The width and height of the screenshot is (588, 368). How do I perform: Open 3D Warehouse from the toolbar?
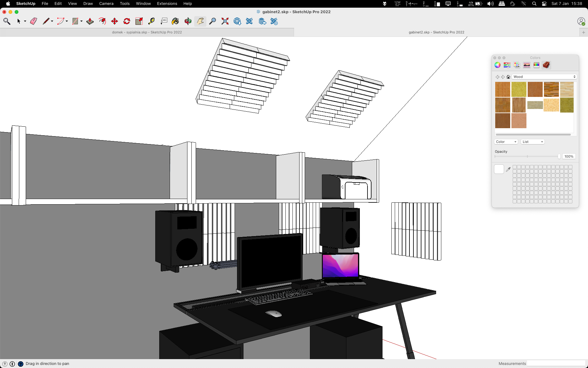click(x=237, y=21)
